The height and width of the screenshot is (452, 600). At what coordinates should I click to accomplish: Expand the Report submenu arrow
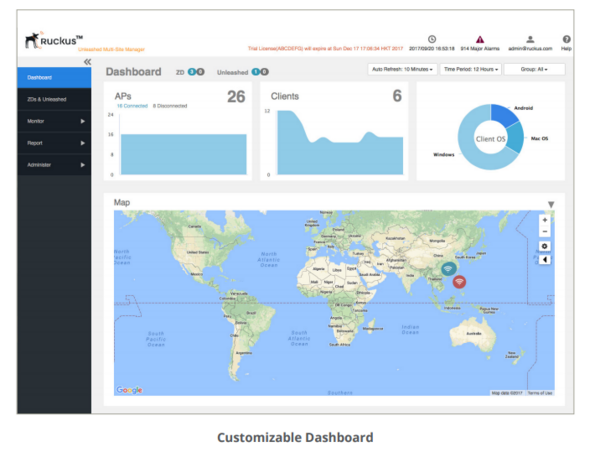point(83,143)
